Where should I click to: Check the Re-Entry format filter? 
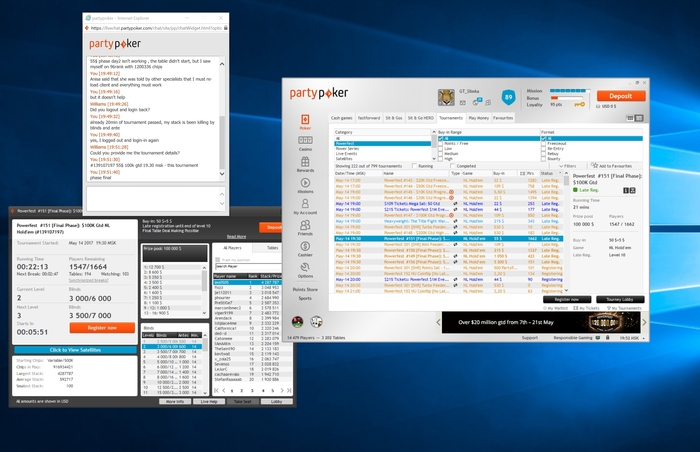click(543, 149)
